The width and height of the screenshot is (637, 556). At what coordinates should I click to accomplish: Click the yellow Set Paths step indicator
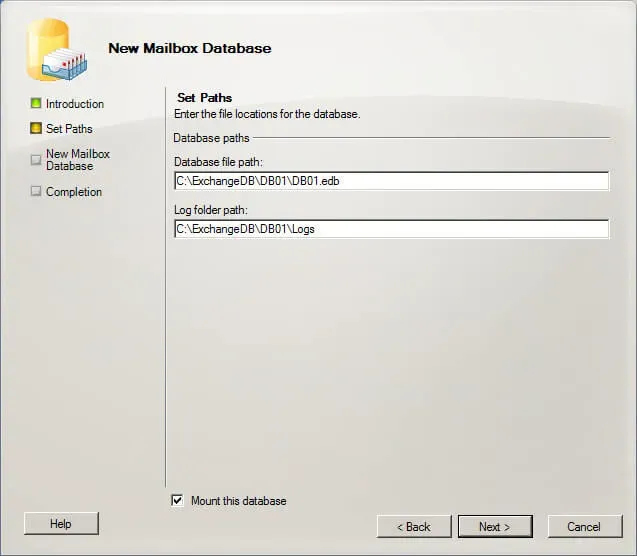point(36,128)
